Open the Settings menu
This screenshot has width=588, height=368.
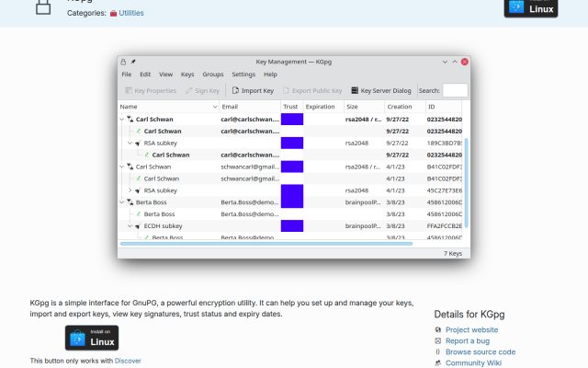[243, 75]
